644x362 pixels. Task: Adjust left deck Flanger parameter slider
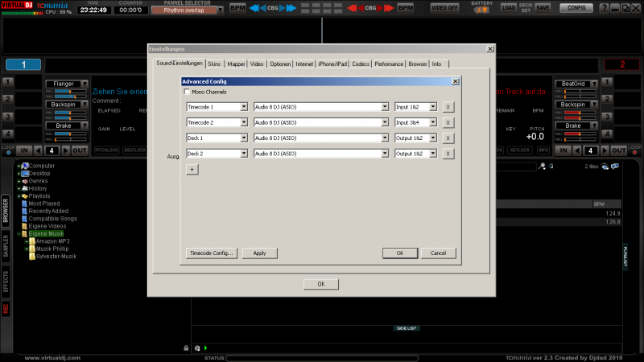pyautogui.click(x=70, y=91)
